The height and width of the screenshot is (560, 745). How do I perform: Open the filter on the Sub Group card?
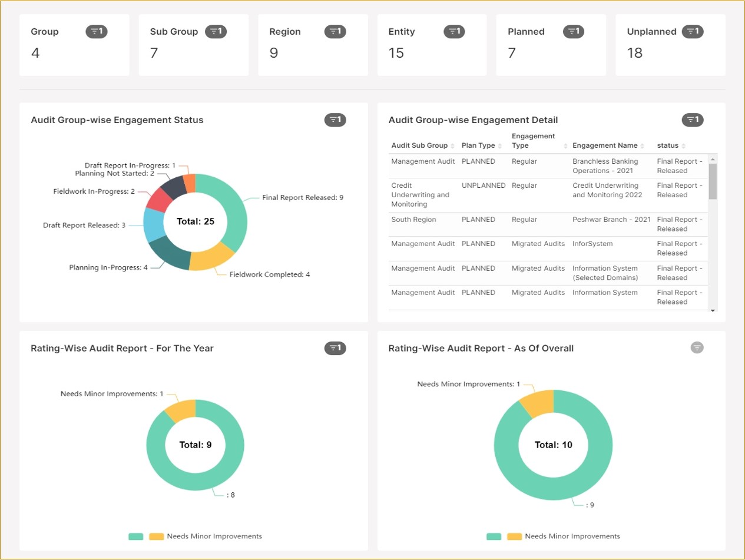(216, 32)
